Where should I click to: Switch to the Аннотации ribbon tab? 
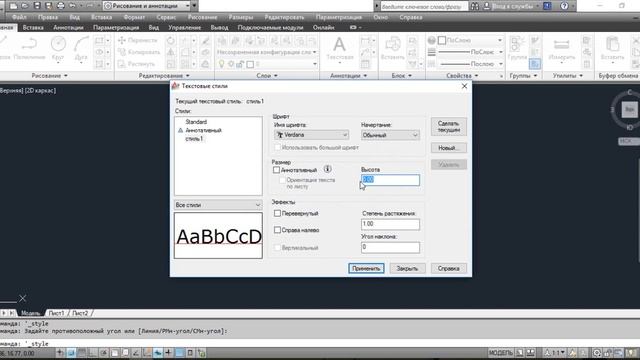point(68,27)
